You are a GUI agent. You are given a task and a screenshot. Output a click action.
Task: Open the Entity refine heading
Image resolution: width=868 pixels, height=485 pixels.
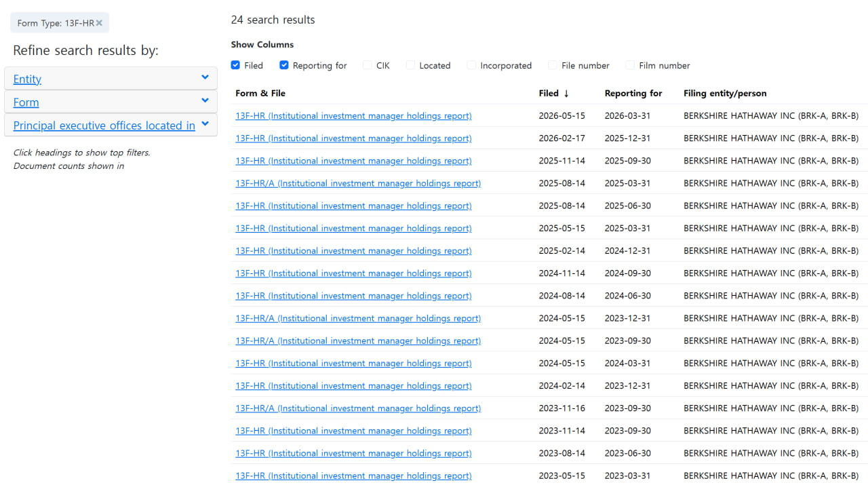(x=27, y=79)
